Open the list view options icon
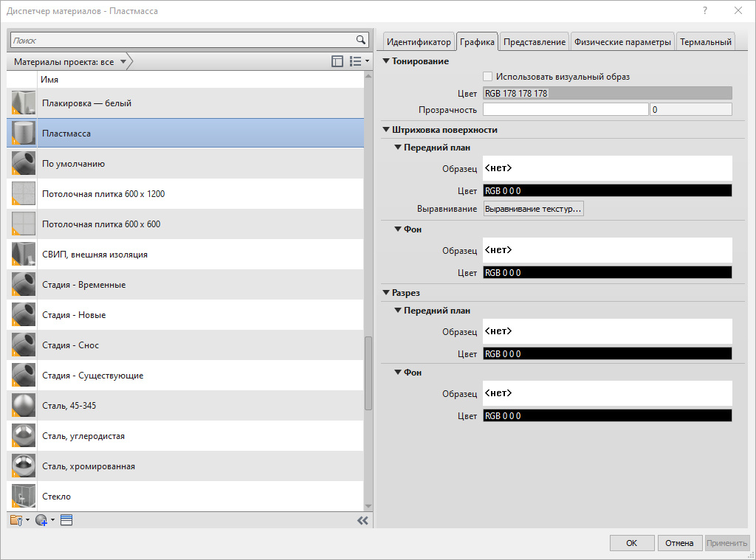 coord(357,62)
